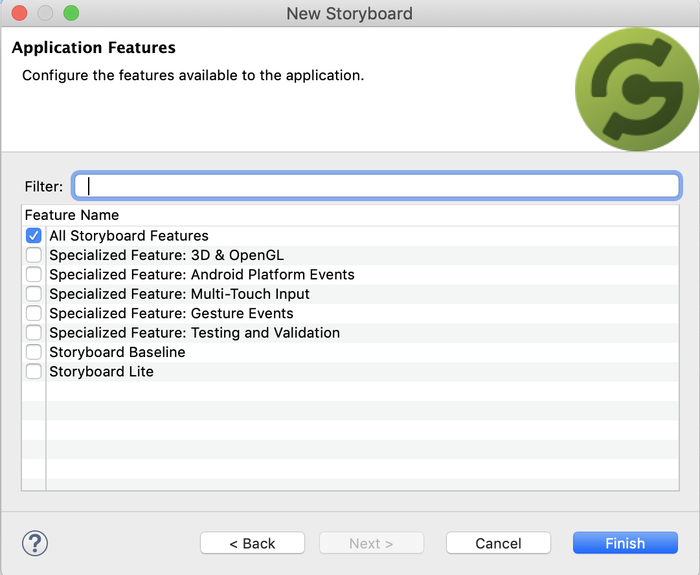The width and height of the screenshot is (700, 575).
Task: Go to previous page with Back
Action: coord(252,543)
